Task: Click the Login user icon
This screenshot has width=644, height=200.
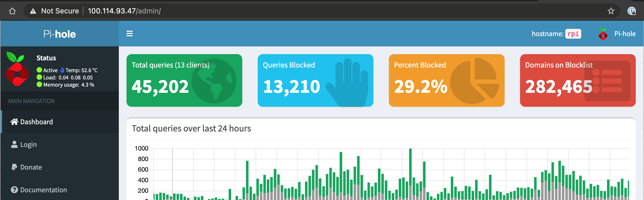Action: click(14, 144)
